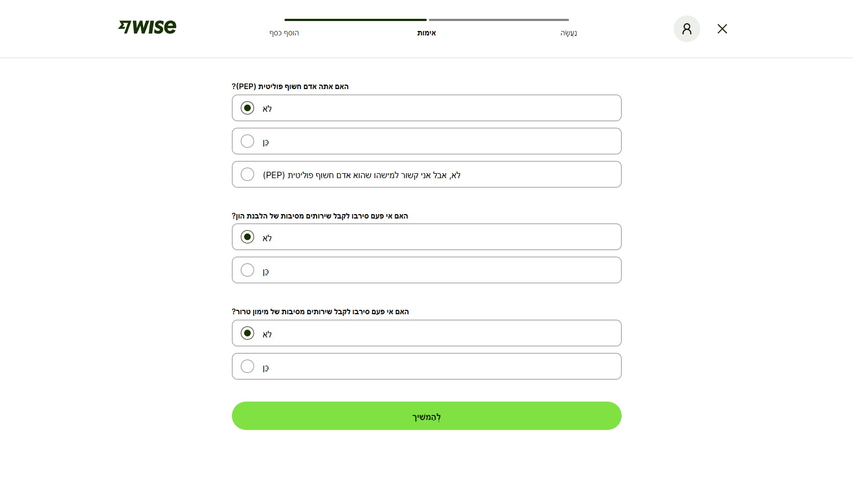Click the gray unfinished progress bar segment
The height and width of the screenshot is (504, 853).
point(498,20)
